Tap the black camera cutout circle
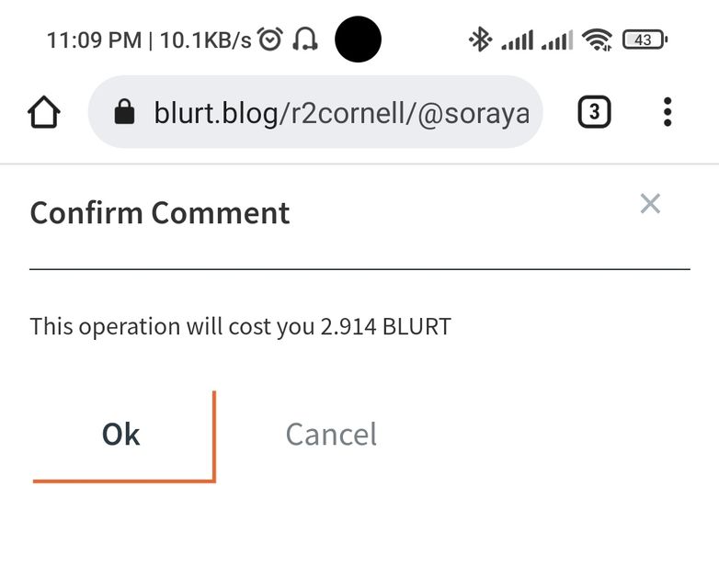Viewport: 719px width, 588px height. [358, 40]
